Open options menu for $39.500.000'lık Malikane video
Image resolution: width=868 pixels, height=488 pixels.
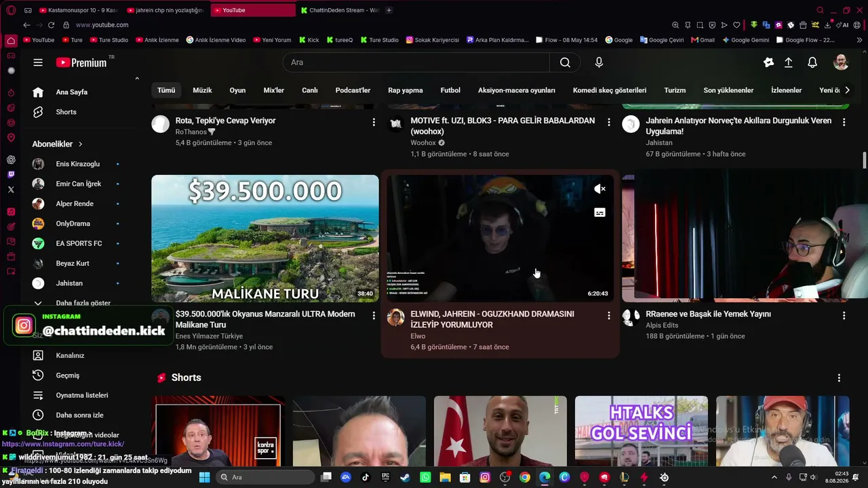pyautogui.click(x=374, y=315)
